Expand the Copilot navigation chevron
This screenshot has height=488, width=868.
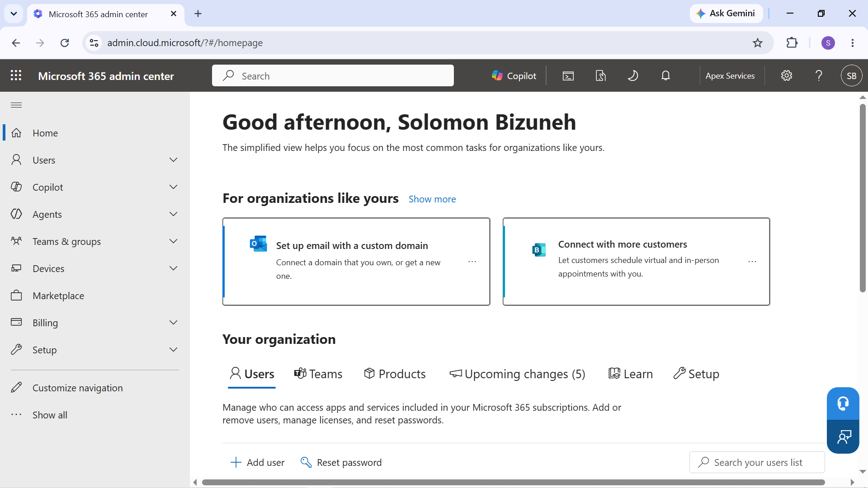pyautogui.click(x=173, y=187)
